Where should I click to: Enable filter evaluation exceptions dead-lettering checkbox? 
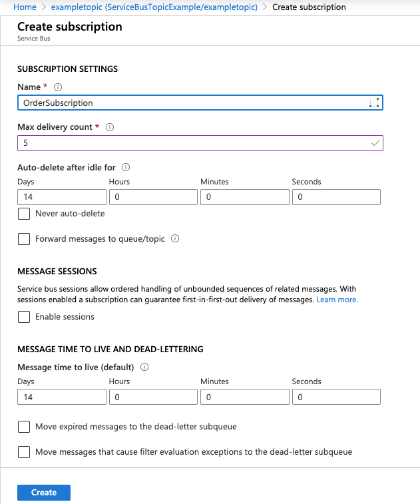click(x=24, y=452)
